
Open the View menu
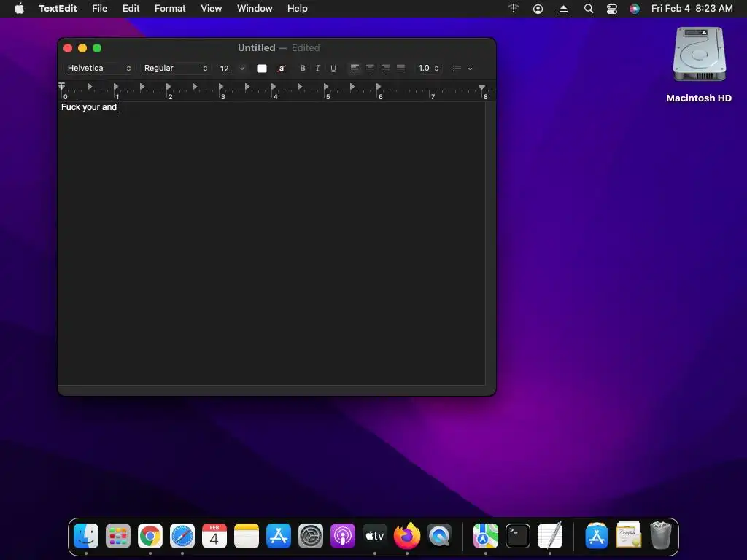coord(211,9)
